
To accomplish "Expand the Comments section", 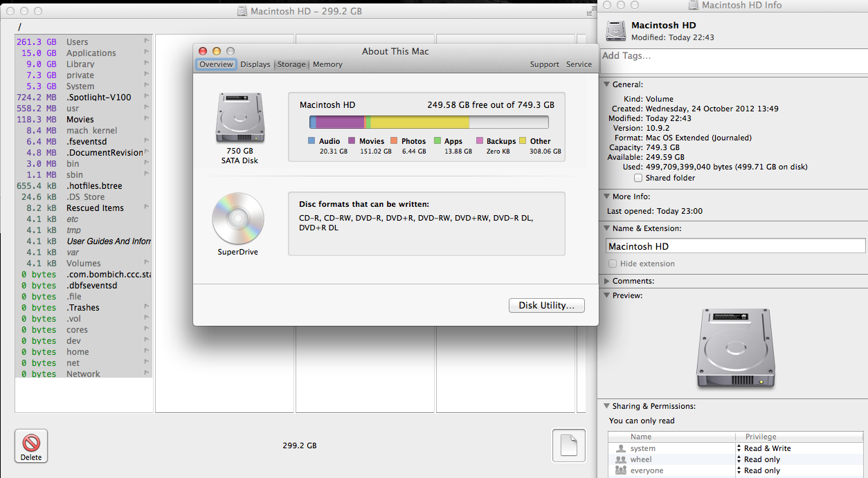I will pos(606,281).
